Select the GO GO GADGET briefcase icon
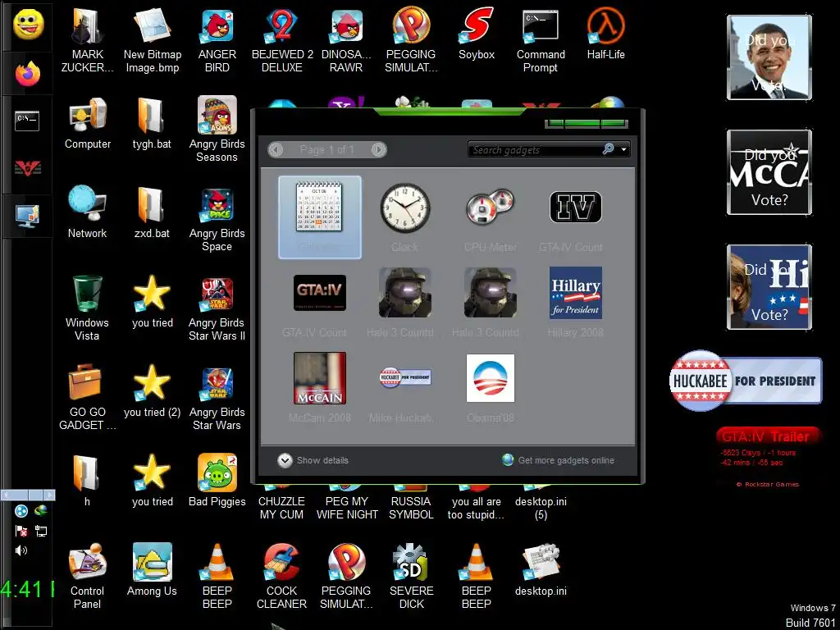840x630 pixels. pos(87,398)
